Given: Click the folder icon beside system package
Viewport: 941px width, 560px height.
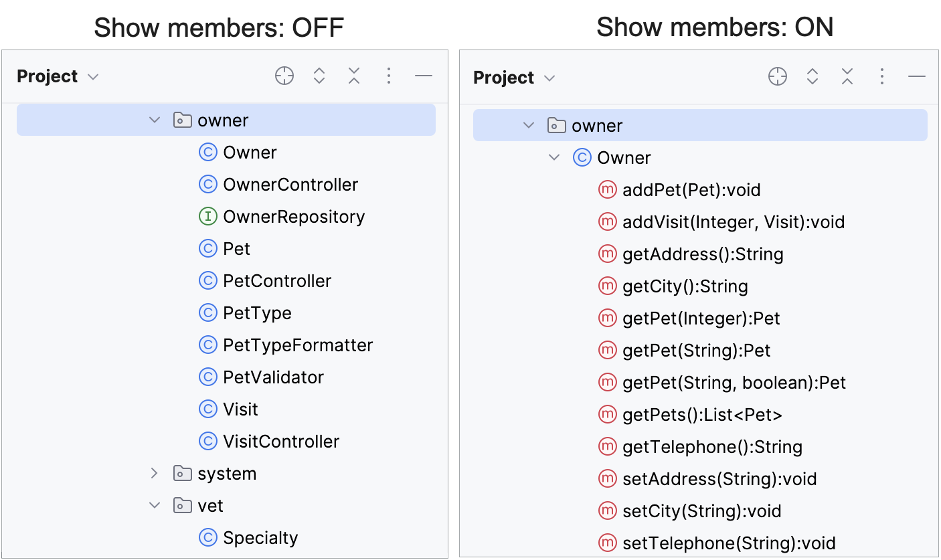Looking at the screenshot, I should (x=181, y=473).
